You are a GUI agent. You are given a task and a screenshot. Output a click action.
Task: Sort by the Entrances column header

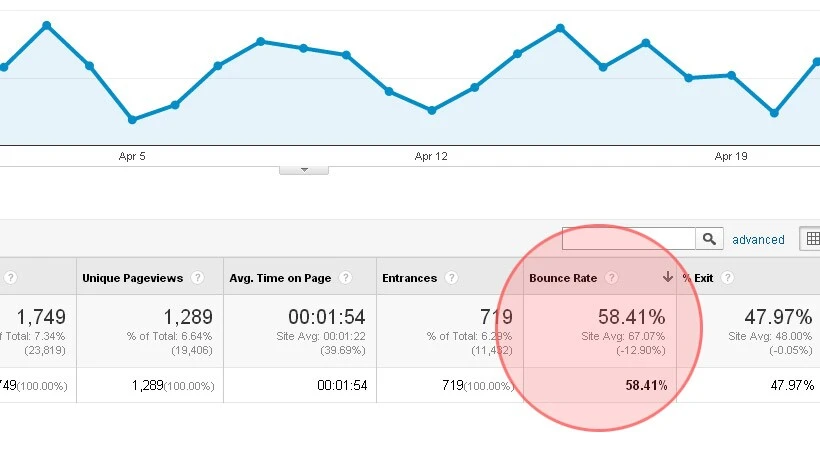pyautogui.click(x=409, y=278)
